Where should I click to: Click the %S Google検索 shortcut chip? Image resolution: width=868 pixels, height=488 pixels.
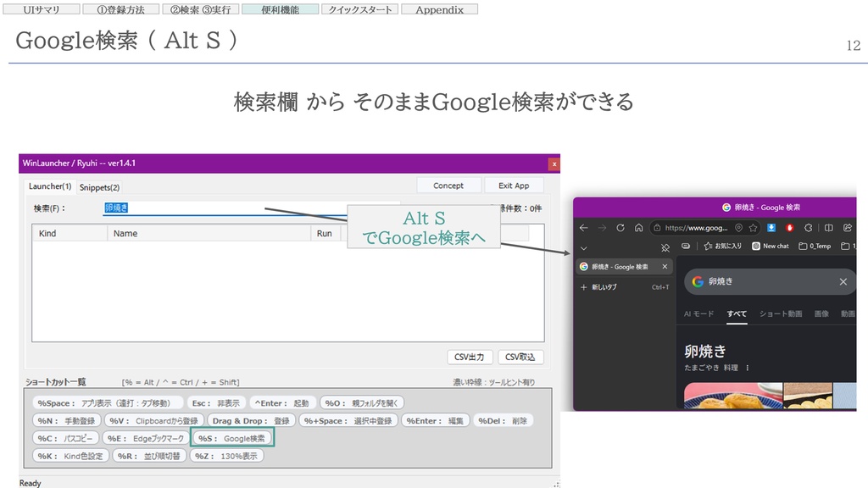pos(232,439)
